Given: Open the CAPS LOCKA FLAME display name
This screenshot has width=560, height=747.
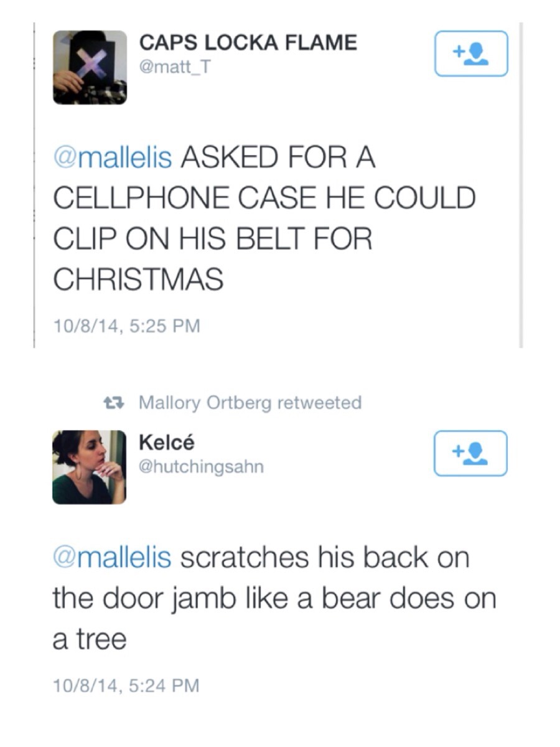Looking at the screenshot, I should point(248,43).
